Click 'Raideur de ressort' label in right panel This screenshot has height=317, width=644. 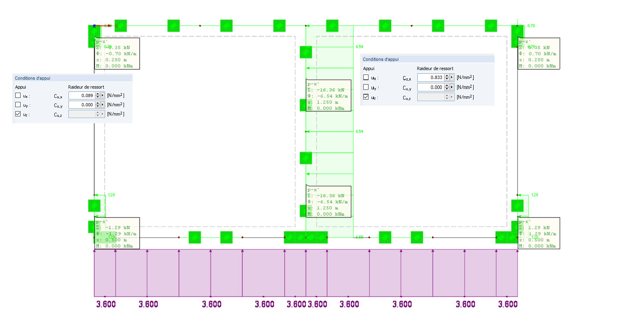[435, 68]
